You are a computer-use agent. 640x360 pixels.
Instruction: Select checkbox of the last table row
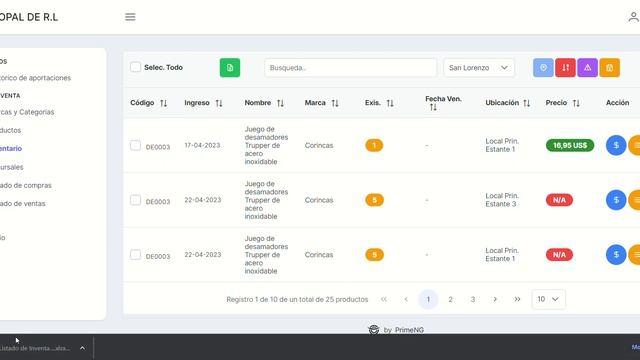click(136, 255)
